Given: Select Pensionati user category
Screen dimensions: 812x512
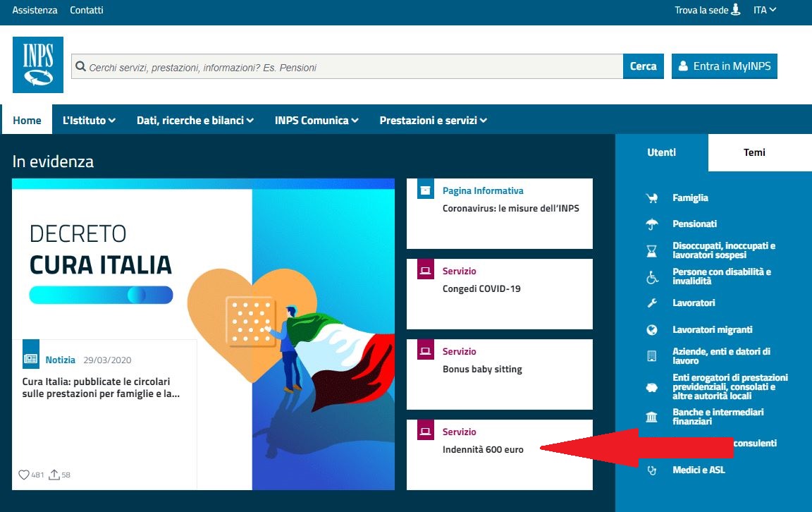Looking at the screenshot, I should coord(694,224).
